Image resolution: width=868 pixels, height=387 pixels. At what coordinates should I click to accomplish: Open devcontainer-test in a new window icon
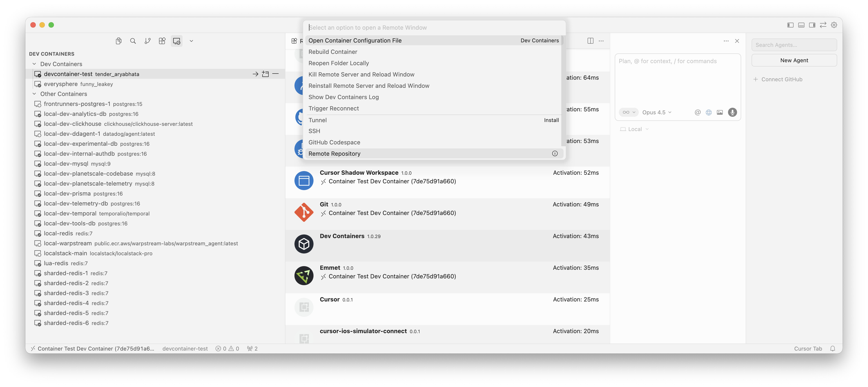(x=265, y=74)
